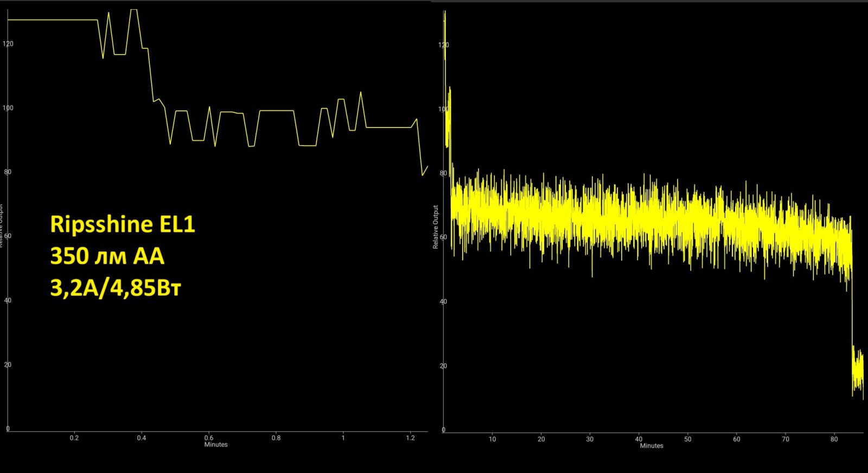Click the 20 label on left chart's y-axis
The height and width of the screenshot is (473, 868).
pos(8,364)
